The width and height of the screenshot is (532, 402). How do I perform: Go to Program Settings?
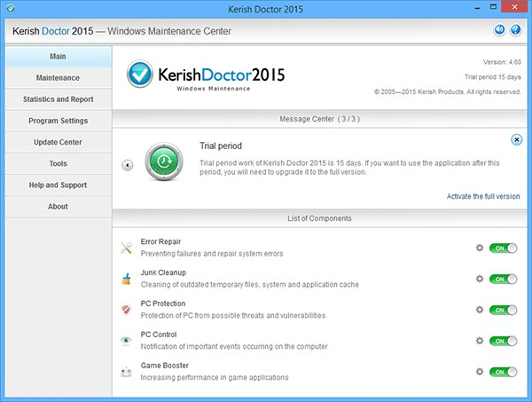58,121
